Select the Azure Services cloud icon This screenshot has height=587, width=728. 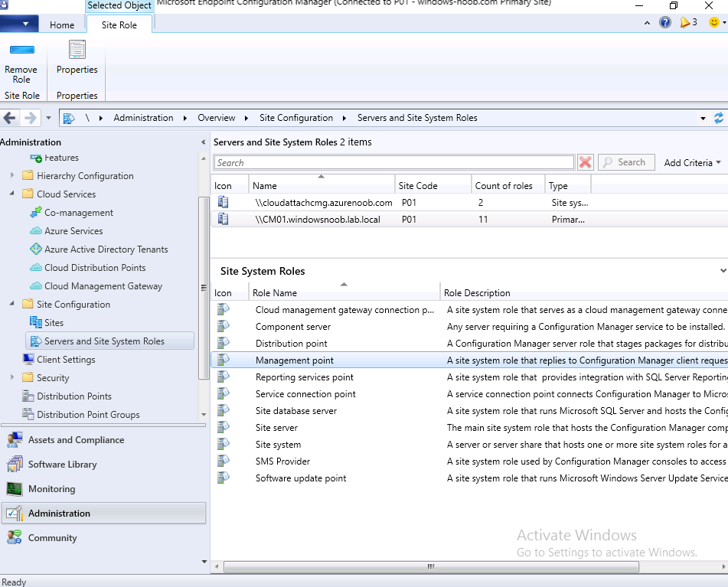(x=36, y=230)
